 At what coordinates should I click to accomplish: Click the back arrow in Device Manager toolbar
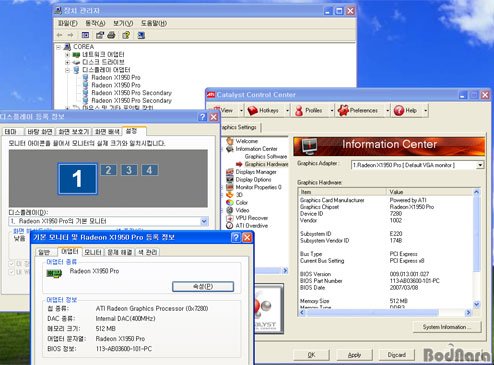pos(60,35)
